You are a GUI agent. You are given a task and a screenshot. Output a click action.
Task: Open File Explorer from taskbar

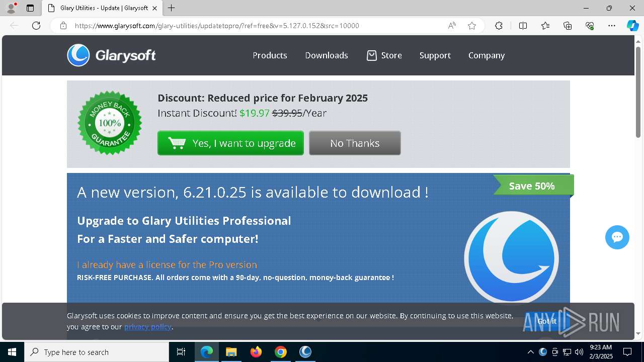(231, 352)
